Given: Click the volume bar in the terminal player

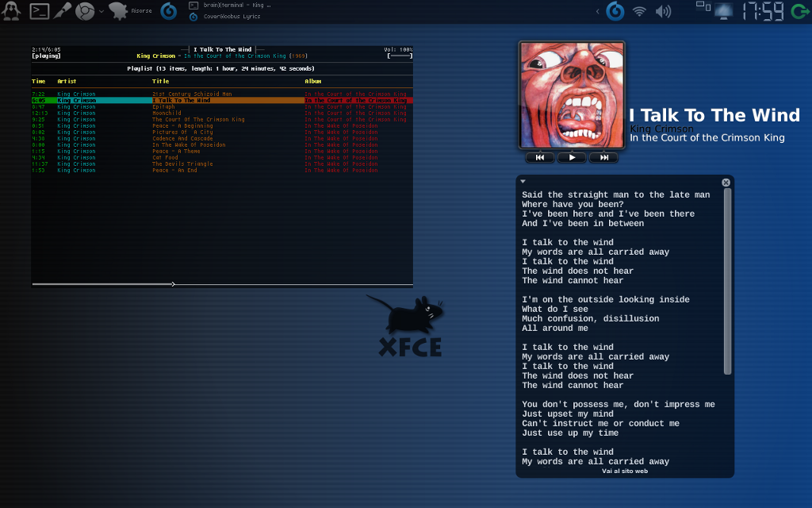Looking at the screenshot, I should coord(400,56).
